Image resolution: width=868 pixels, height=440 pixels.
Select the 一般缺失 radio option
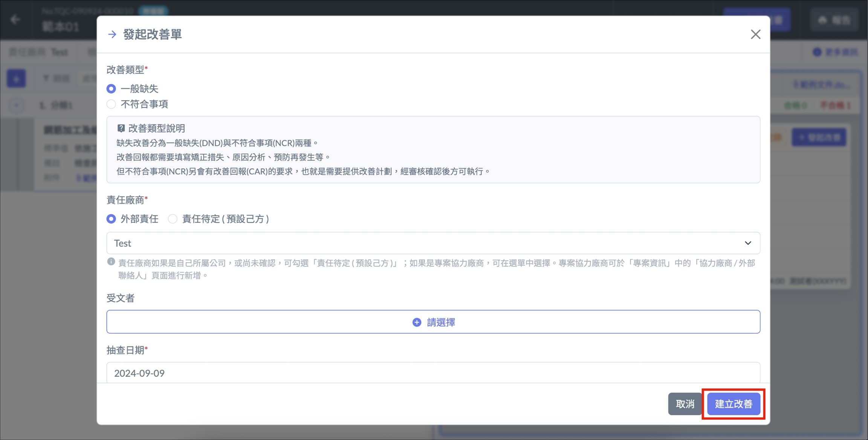pos(111,89)
